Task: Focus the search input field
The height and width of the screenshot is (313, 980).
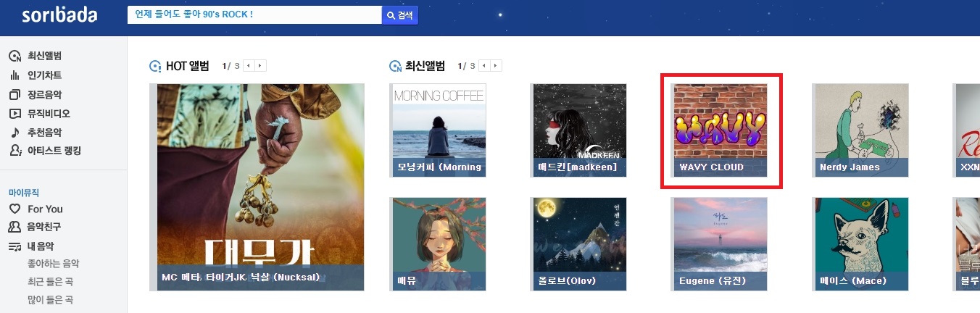Action: click(x=254, y=15)
